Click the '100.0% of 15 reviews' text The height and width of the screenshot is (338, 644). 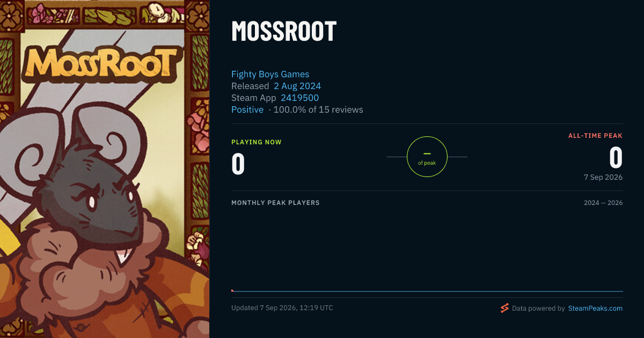tap(318, 109)
